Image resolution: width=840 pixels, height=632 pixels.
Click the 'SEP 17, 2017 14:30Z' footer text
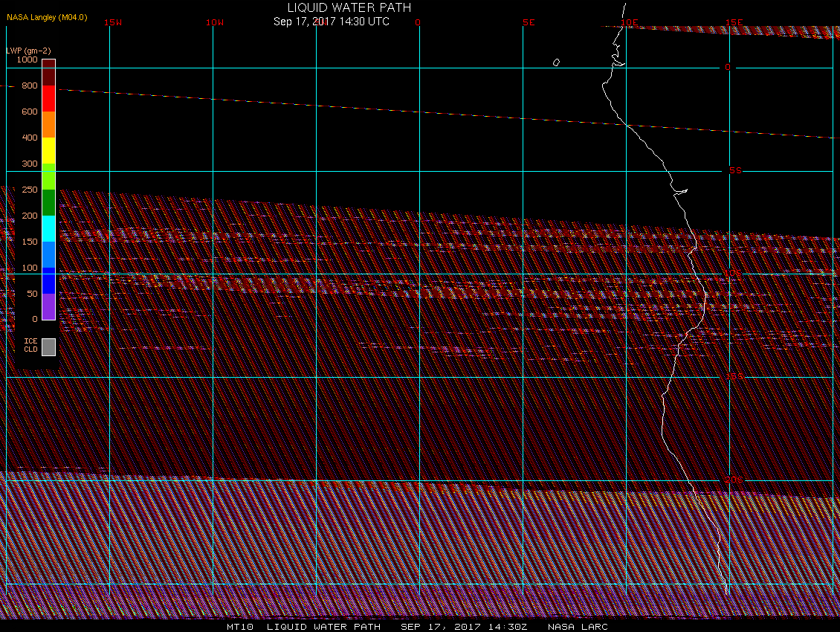pyautogui.click(x=464, y=627)
